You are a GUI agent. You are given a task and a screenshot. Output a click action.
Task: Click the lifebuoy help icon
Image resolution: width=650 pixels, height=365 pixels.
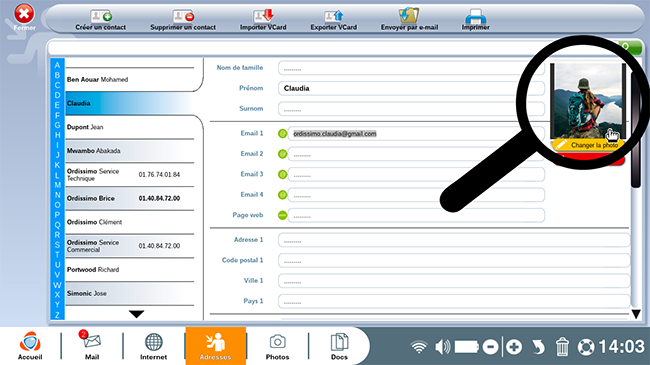(586, 347)
